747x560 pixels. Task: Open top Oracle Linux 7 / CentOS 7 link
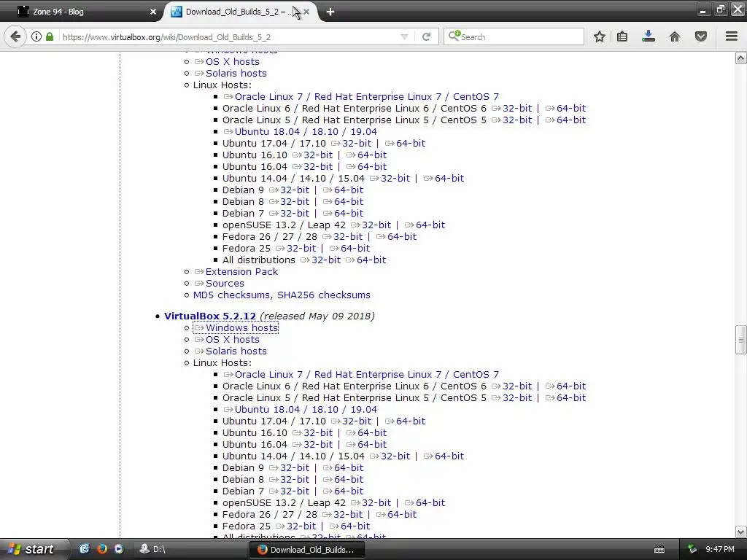pyautogui.click(x=362, y=97)
